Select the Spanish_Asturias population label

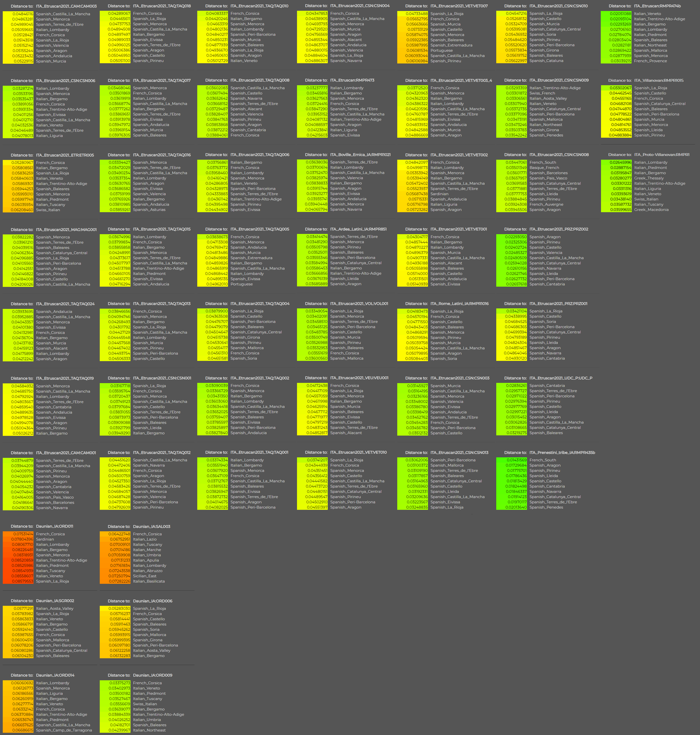(x=149, y=210)
